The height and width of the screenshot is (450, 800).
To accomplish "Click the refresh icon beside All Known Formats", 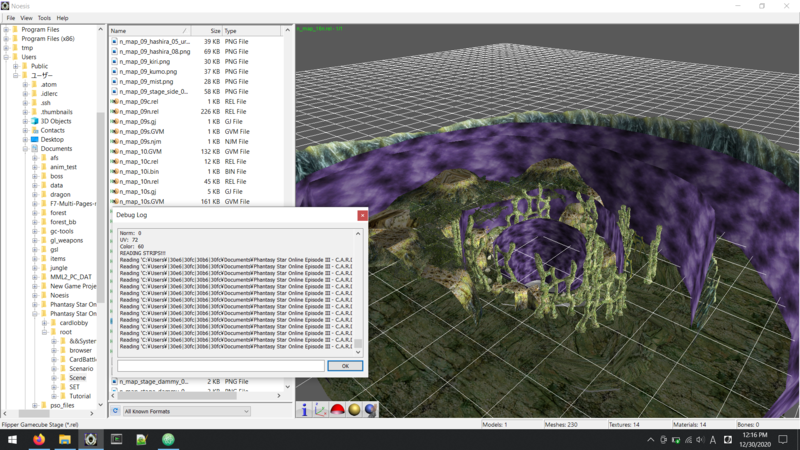I will point(115,411).
